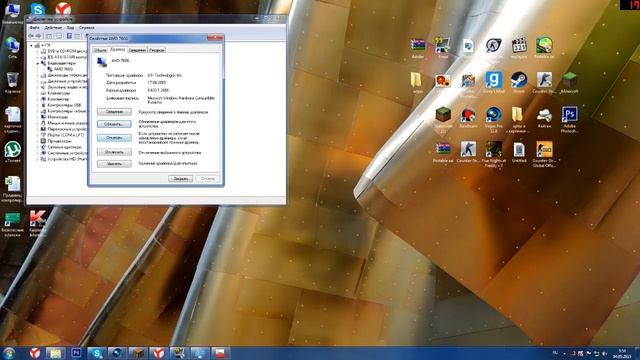Open the Windows Start menu
This screenshot has height=360, width=640.
click(x=9, y=353)
